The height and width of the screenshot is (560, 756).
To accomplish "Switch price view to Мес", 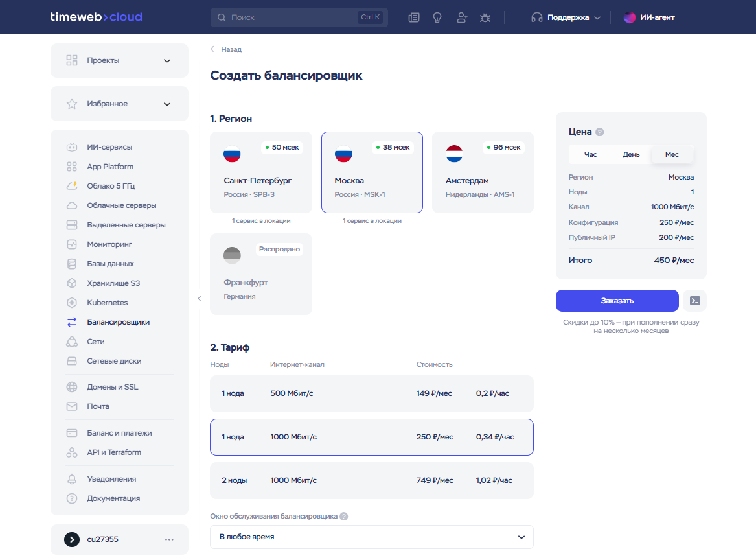I will [x=672, y=154].
